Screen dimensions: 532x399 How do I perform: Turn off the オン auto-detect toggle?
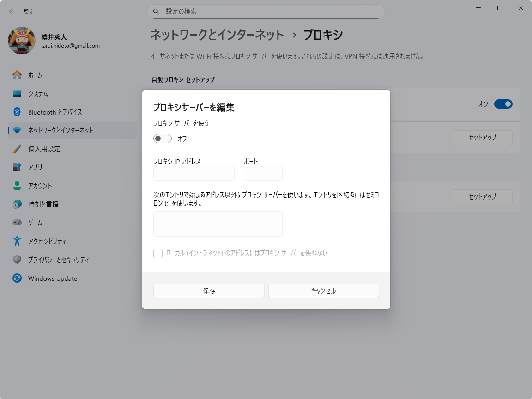click(x=503, y=104)
